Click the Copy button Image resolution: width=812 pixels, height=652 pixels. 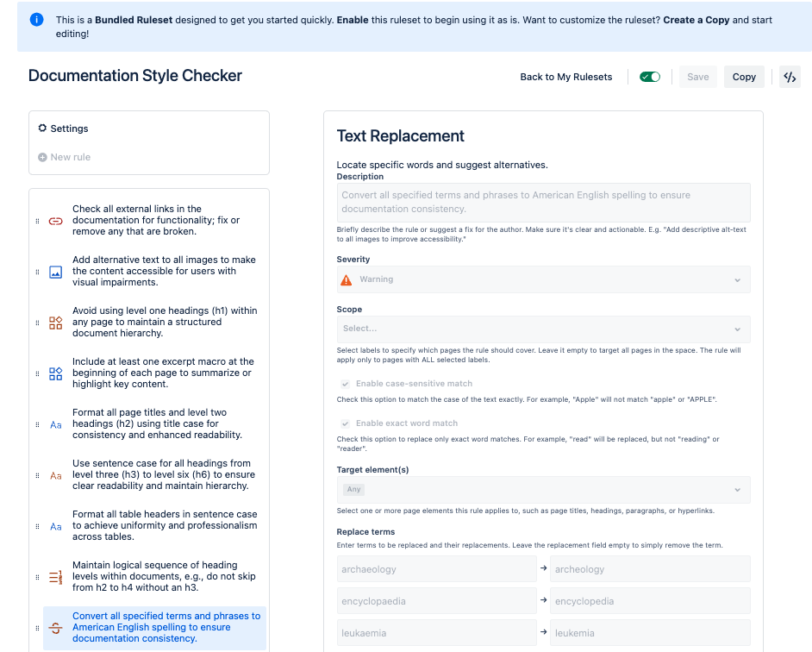click(x=744, y=77)
